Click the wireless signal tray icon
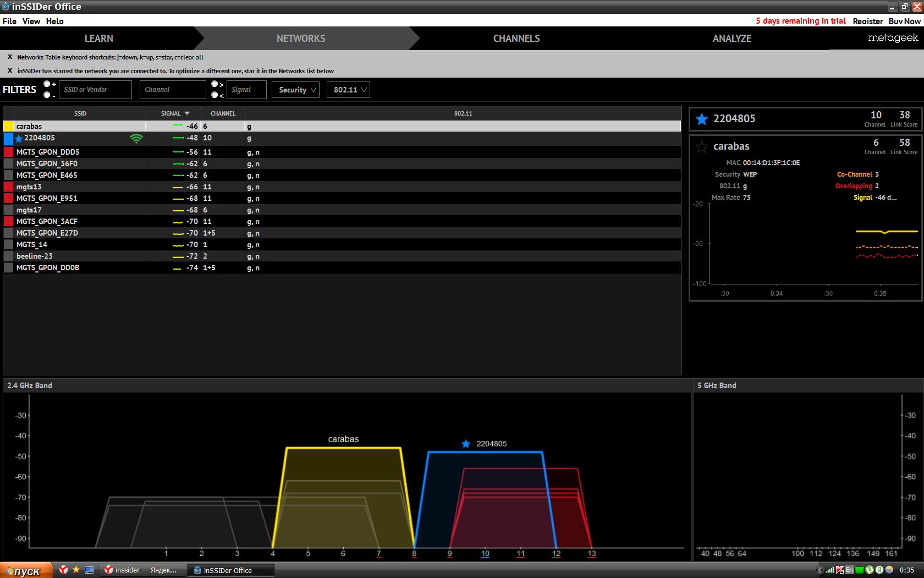Viewport: 924px width, 578px height. [x=830, y=570]
